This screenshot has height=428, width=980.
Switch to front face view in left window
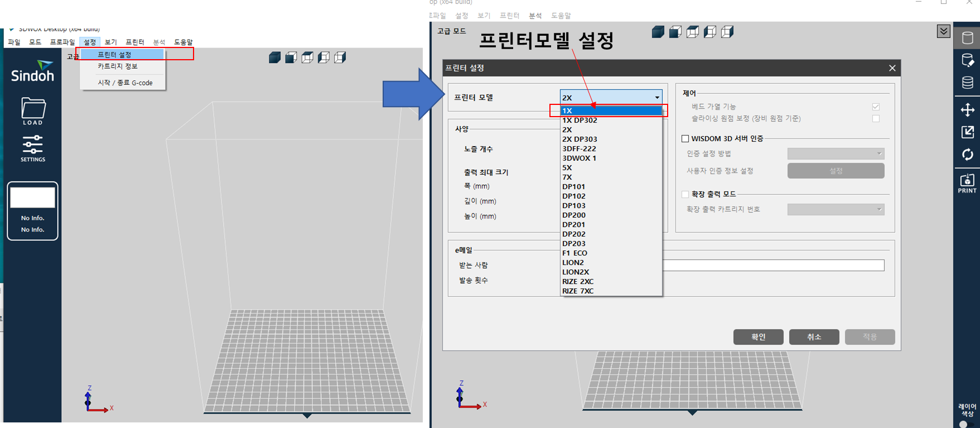[x=291, y=57]
